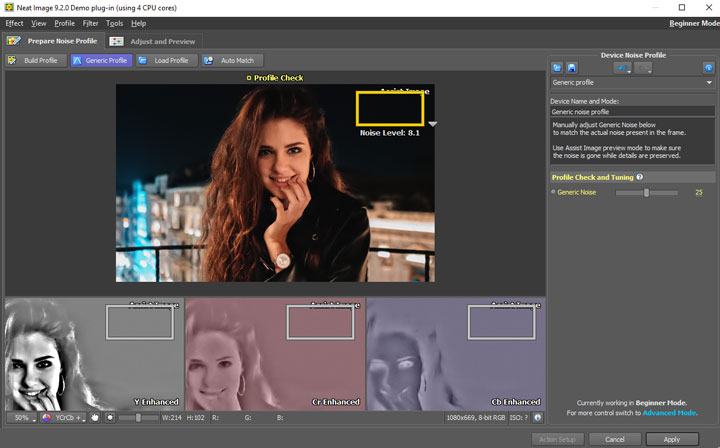Viewport: 720px width, 448px height.
Task: Open the Profile Check and Tuning help icon
Action: click(639, 177)
